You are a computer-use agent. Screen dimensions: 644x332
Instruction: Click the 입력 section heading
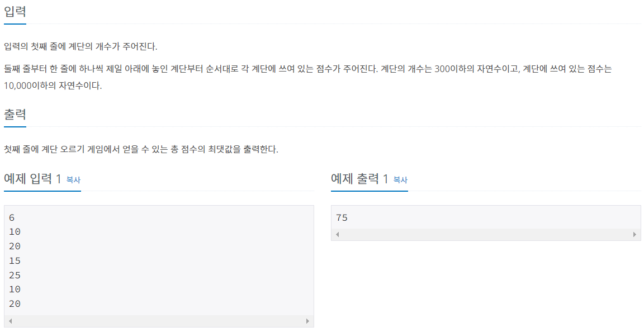pos(15,12)
